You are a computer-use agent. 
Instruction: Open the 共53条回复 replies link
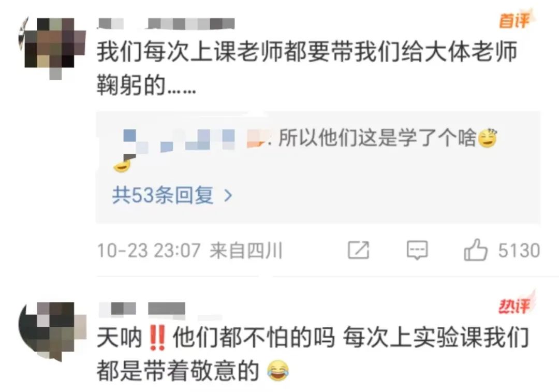(x=163, y=195)
